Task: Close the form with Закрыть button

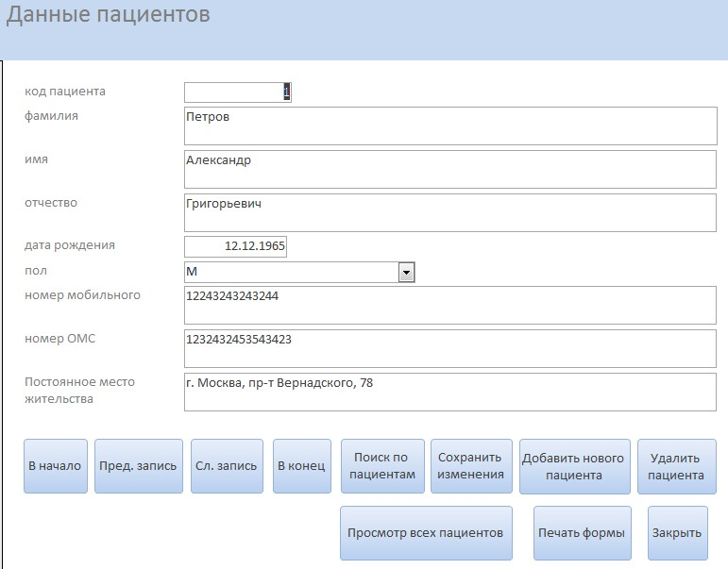Action: [677, 533]
